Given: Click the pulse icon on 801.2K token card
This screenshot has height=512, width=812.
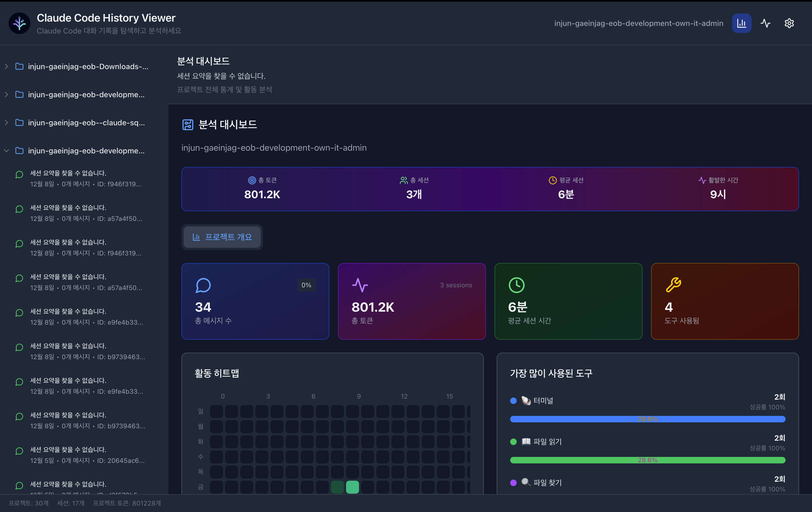Looking at the screenshot, I should pos(360,285).
